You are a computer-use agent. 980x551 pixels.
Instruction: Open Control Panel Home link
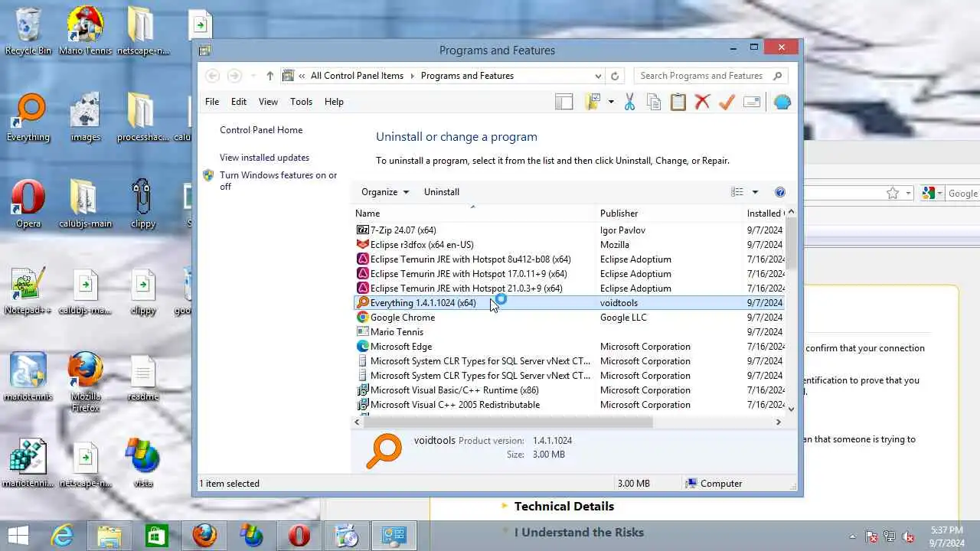(x=261, y=130)
